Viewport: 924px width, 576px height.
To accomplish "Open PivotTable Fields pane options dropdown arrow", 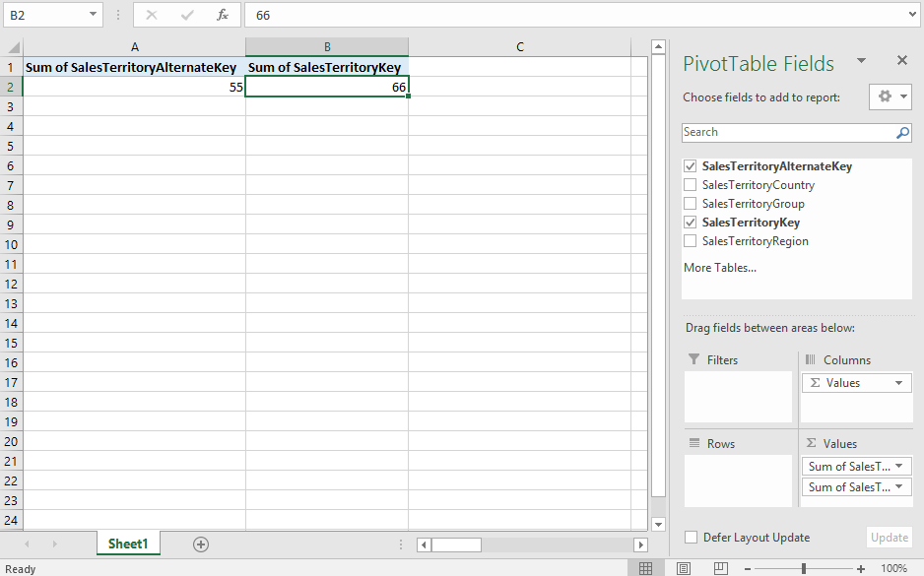I will (x=861, y=60).
